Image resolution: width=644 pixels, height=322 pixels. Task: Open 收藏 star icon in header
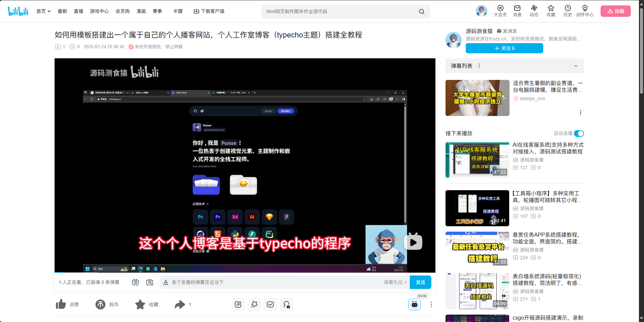pos(551,11)
